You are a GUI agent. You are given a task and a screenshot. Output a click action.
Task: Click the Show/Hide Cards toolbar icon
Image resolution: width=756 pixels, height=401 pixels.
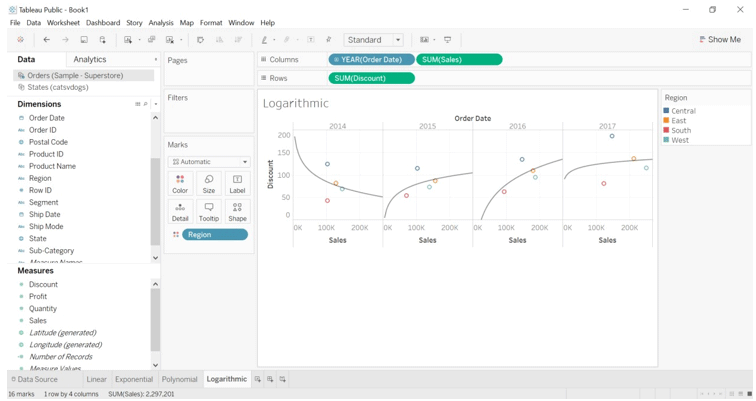[424, 40]
